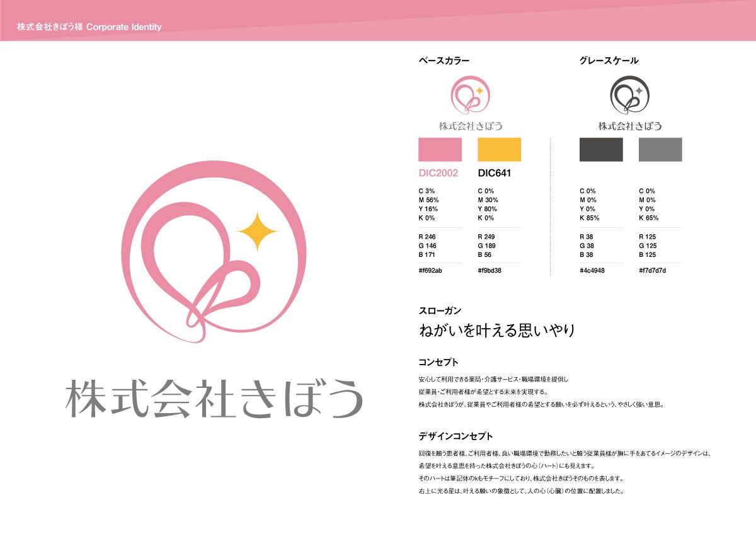756x534 pixels.
Task: Select the DIC2002 color label
Action: 438,173
